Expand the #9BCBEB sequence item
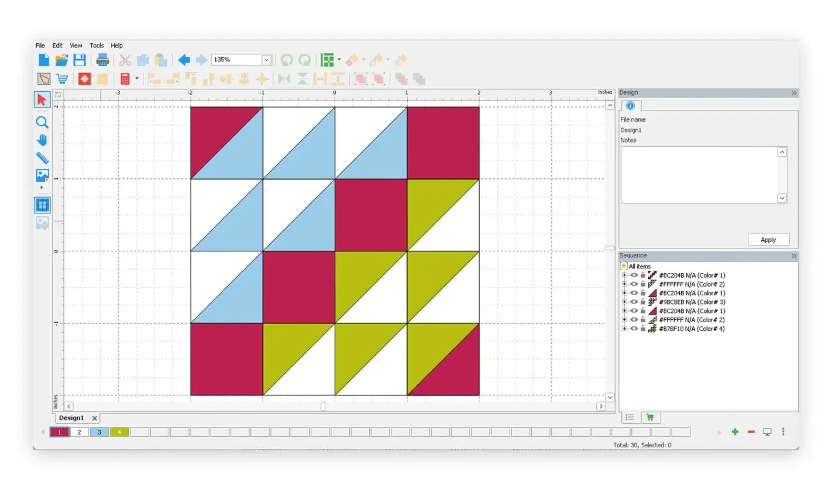Screen dimensions: 832x504 point(624,302)
